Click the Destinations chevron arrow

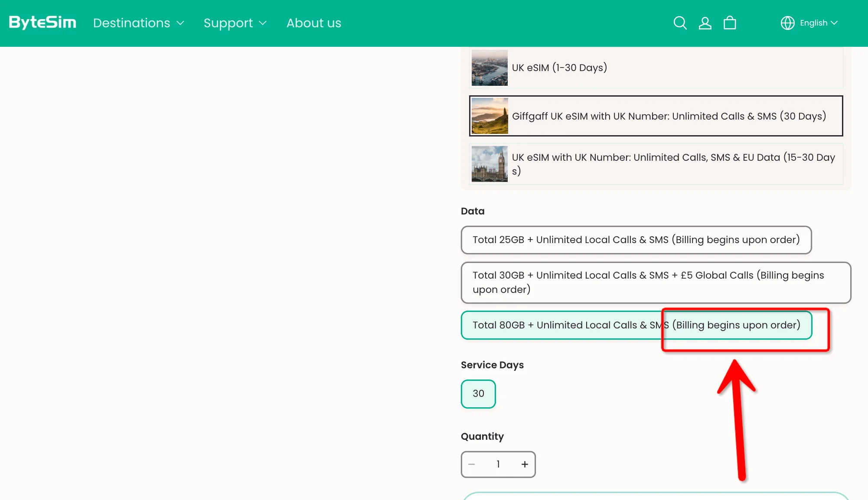click(x=180, y=23)
